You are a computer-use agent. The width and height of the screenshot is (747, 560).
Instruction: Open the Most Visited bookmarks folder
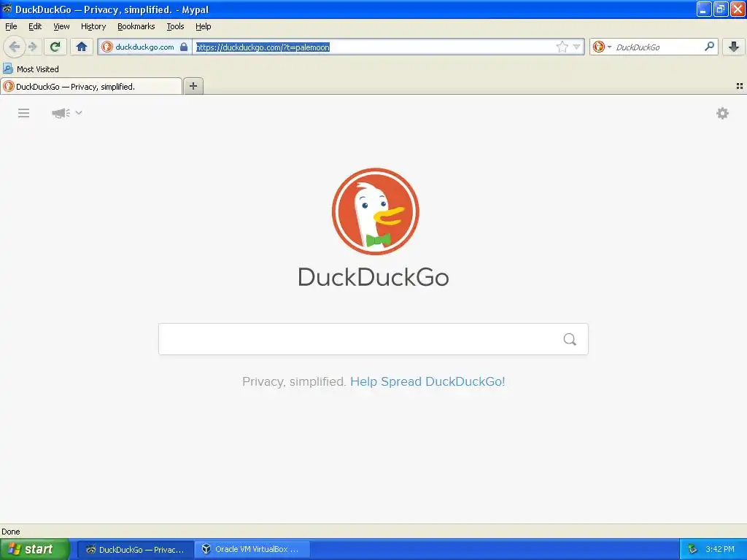tap(31, 69)
